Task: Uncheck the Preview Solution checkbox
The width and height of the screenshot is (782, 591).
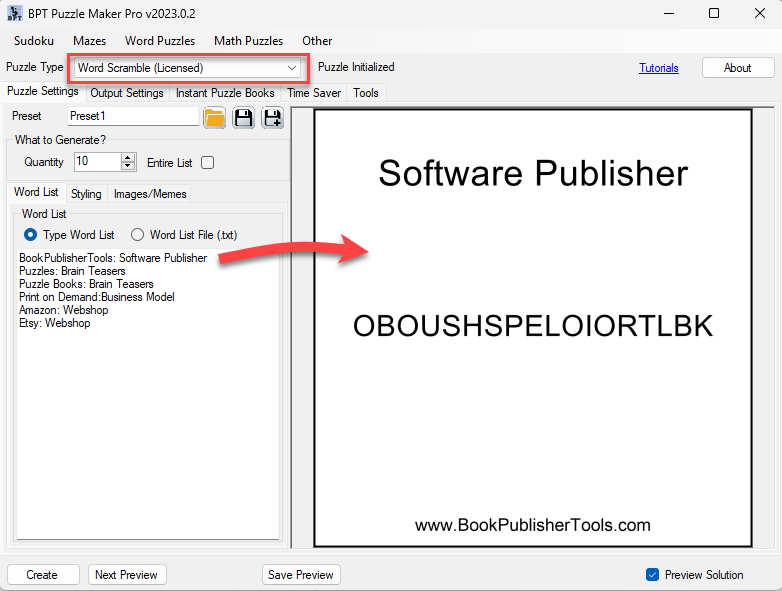Action: click(x=653, y=575)
